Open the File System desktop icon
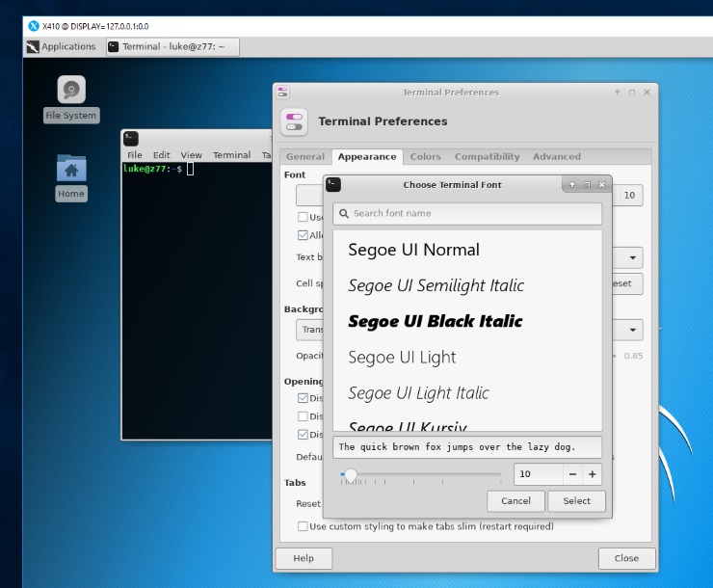 click(70, 91)
